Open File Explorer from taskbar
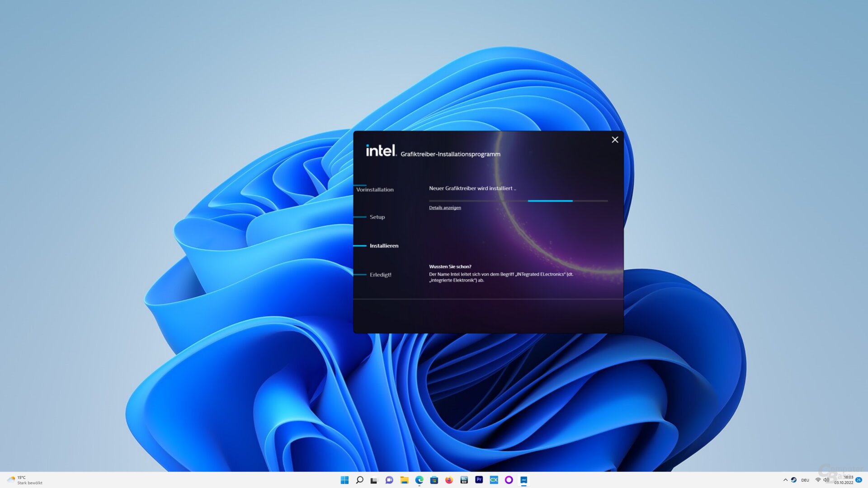The height and width of the screenshot is (488, 868). (x=404, y=480)
